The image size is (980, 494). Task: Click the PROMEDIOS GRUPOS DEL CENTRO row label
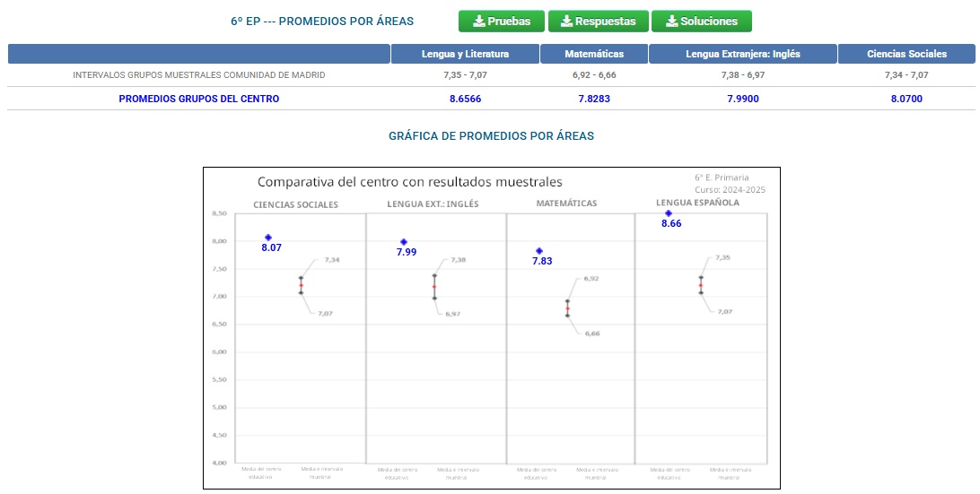pos(198,99)
